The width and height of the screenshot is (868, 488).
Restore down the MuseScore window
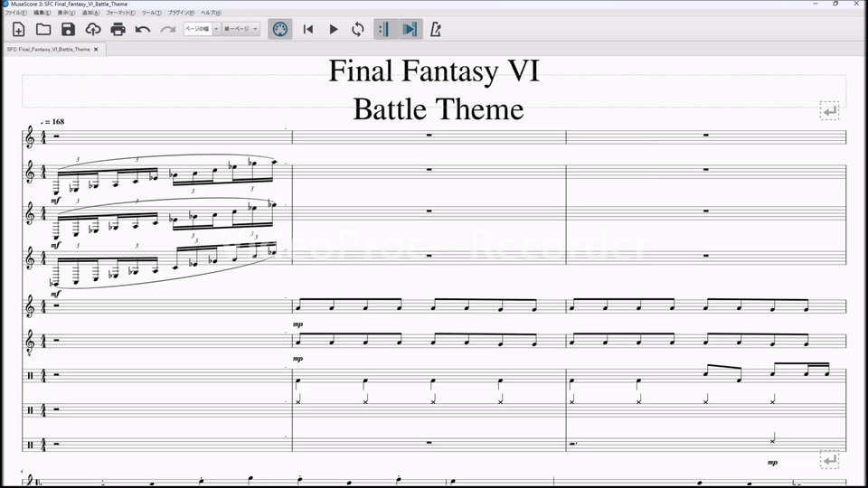tap(835, 4)
